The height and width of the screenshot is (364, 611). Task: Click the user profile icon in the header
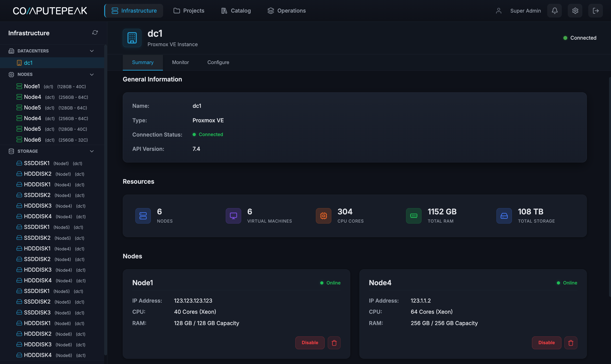pyautogui.click(x=498, y=11)
